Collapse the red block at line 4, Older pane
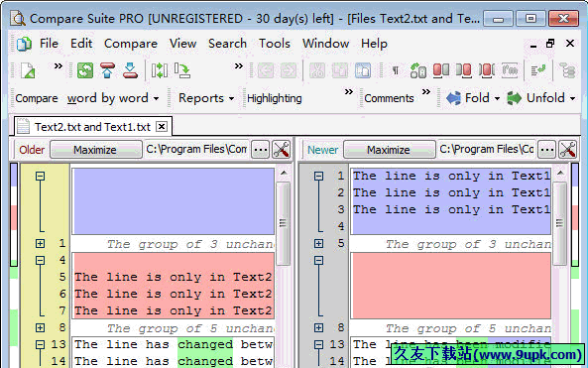Screen dimensions: 588x368 pos(40,260)
